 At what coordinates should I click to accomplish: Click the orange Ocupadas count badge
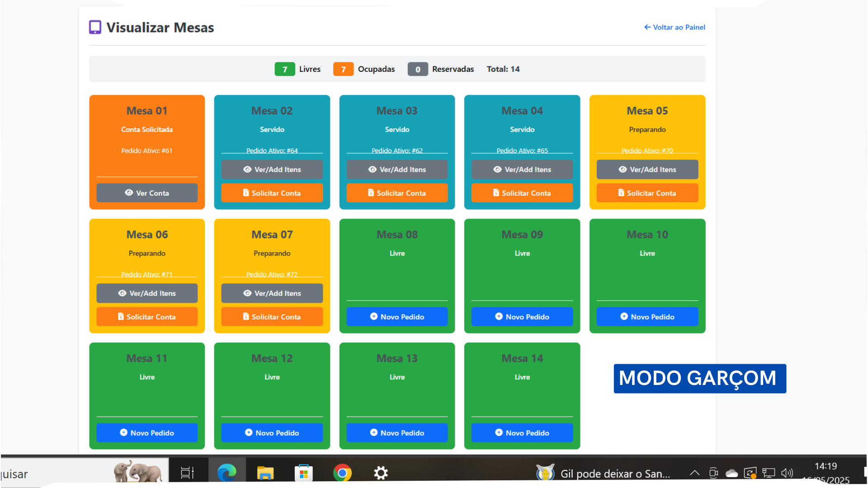pyautogui.click(x=343, y=69)
